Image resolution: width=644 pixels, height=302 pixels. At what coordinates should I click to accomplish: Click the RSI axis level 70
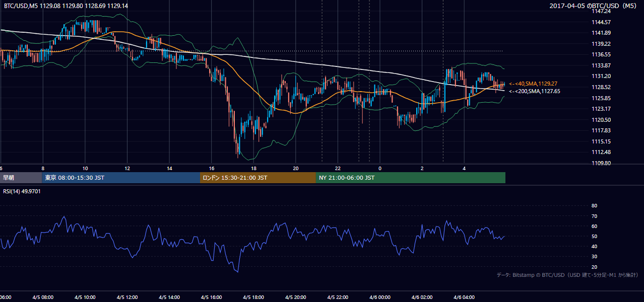[x=594, y=216]
